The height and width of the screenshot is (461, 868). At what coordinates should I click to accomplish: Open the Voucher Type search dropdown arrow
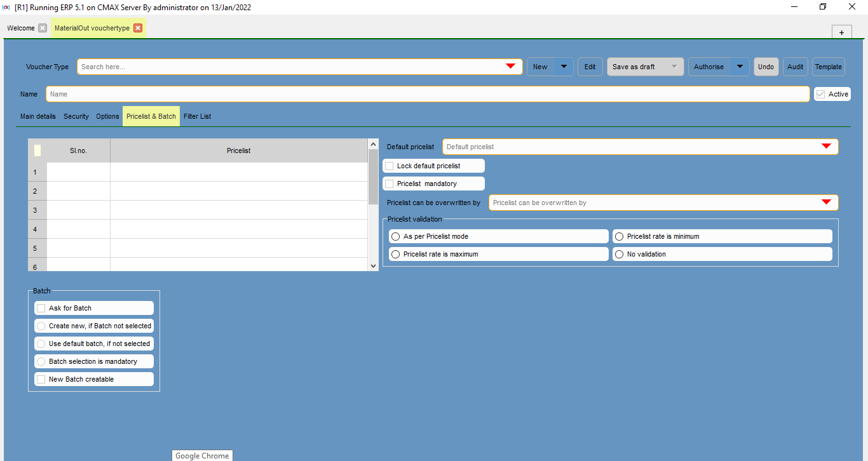click(510, 66)
